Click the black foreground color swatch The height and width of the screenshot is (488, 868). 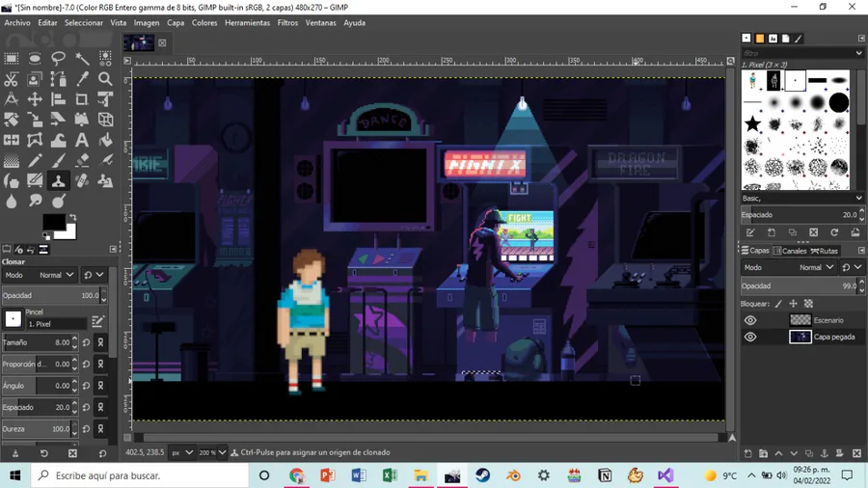coord(53,223)
